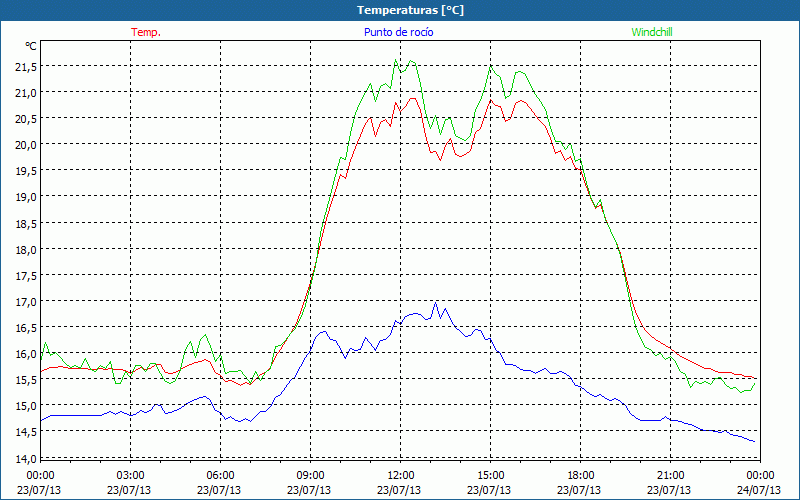Select the red Temp. legend label

[146, 32]
